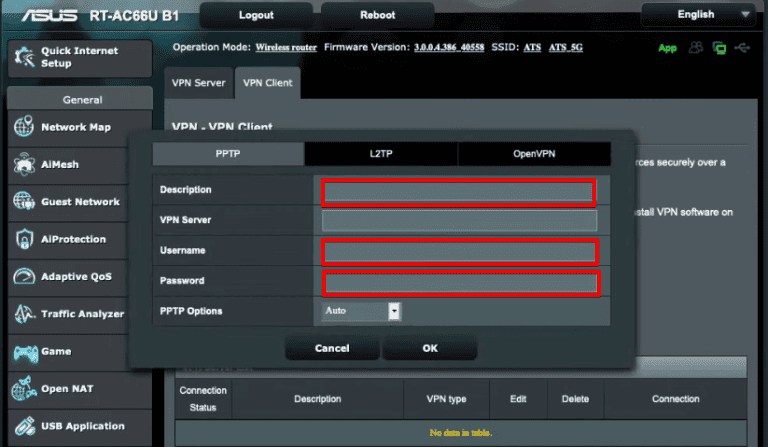The width and height of the screenshot is (768, 447).
Task: Click the General section header
Action: coord(80,99)
